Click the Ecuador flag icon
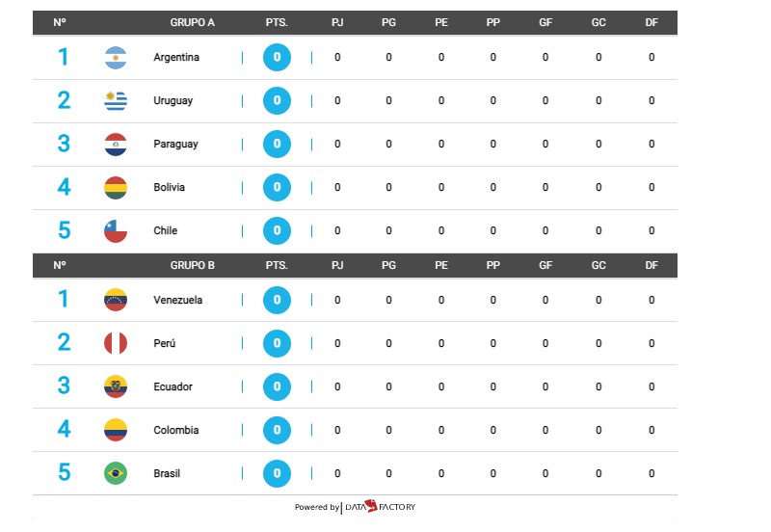 [116, 386]
